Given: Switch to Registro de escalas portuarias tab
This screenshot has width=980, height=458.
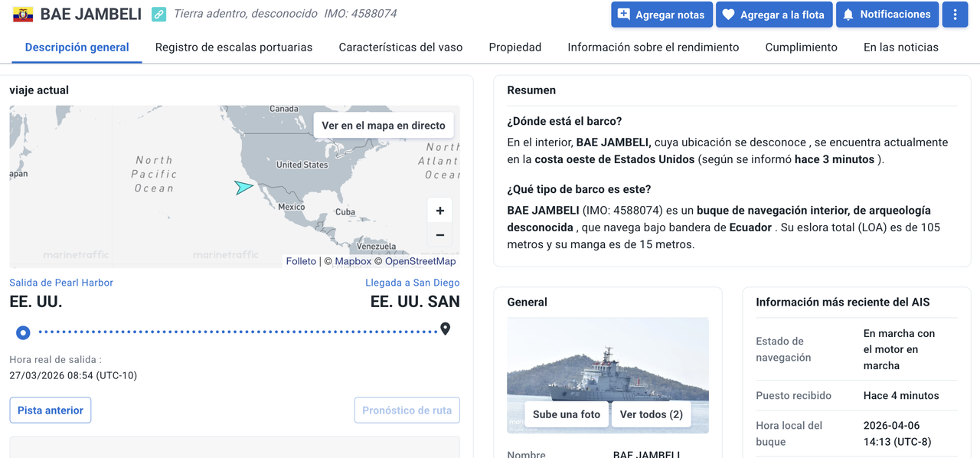Looking at the screenshot, I should click(234, 47).
